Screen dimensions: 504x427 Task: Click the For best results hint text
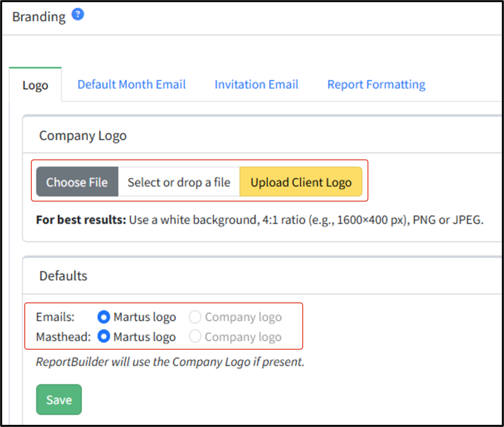pos(260,220)
